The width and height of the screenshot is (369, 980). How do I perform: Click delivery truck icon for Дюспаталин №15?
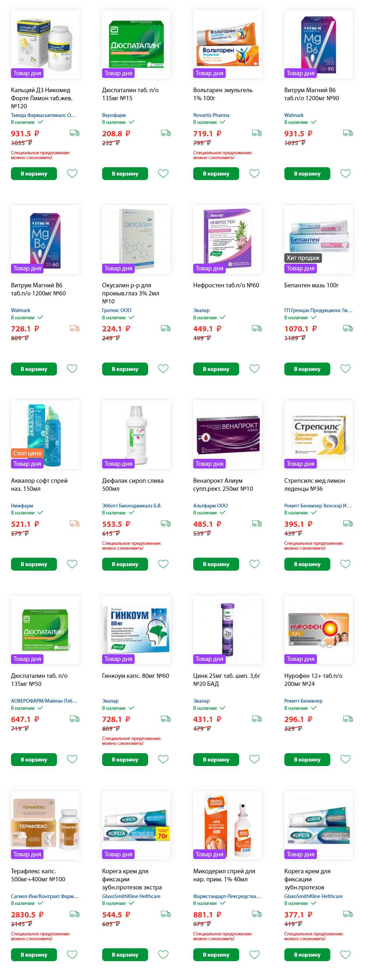166,133
